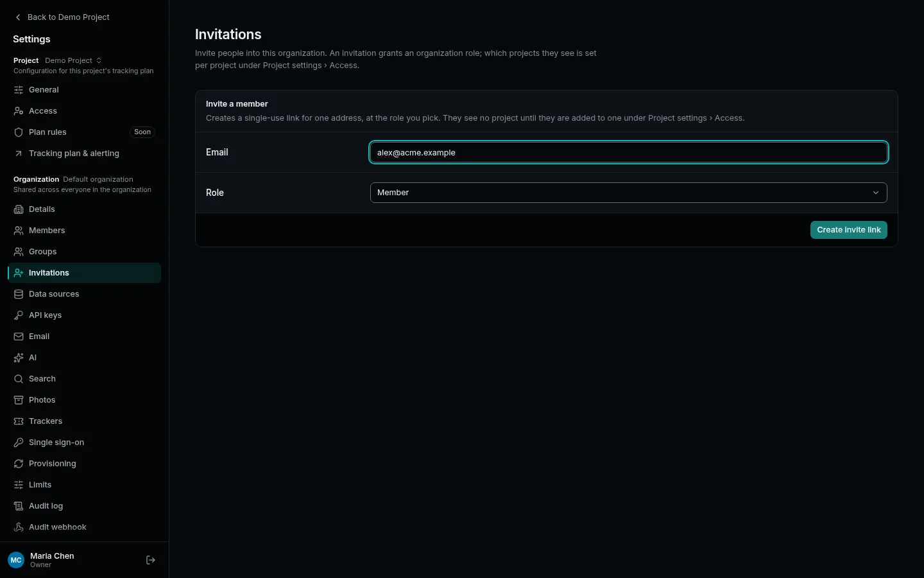Click the Provisioning refresh icon
The width and height of the screenshot is (924, 578).
coord(19,464)
